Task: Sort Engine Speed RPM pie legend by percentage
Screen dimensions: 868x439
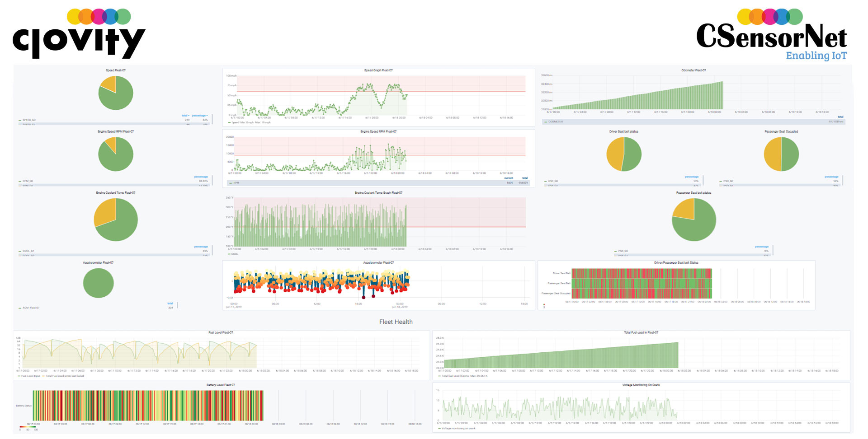Action: (x=201, y=177)
